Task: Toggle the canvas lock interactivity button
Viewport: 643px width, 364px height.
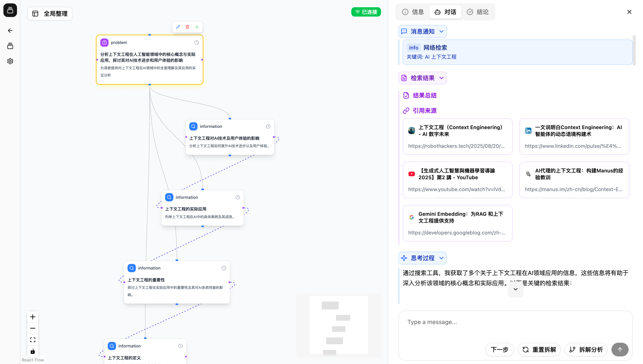Action: click(33, 351)
